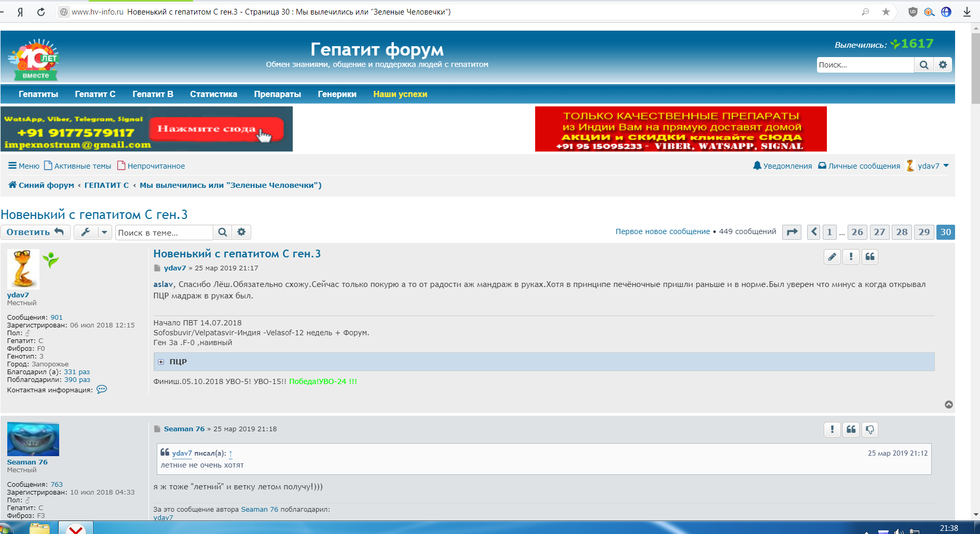980x534 pixels.
Task: Expand the ПЦР spoiler in signature
Action: click(x=161, y=362)
